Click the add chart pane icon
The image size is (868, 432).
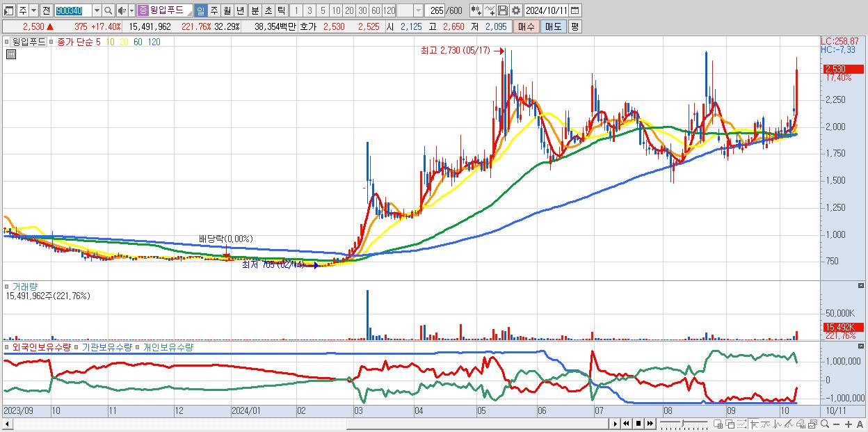(x=718, y=424)
